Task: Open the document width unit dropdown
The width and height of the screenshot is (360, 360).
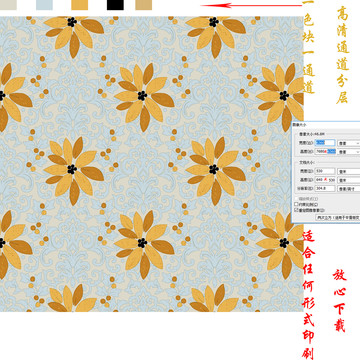Action: point(349,171)
